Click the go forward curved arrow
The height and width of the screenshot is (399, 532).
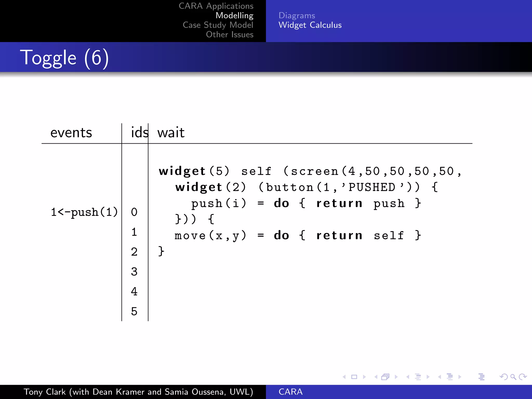[x=523, y=377]
